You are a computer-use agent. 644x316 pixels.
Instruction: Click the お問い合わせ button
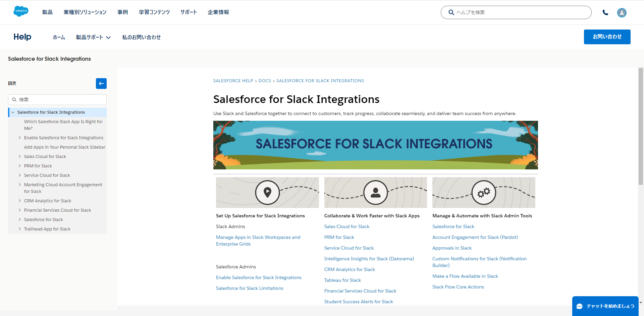[607, 37]
